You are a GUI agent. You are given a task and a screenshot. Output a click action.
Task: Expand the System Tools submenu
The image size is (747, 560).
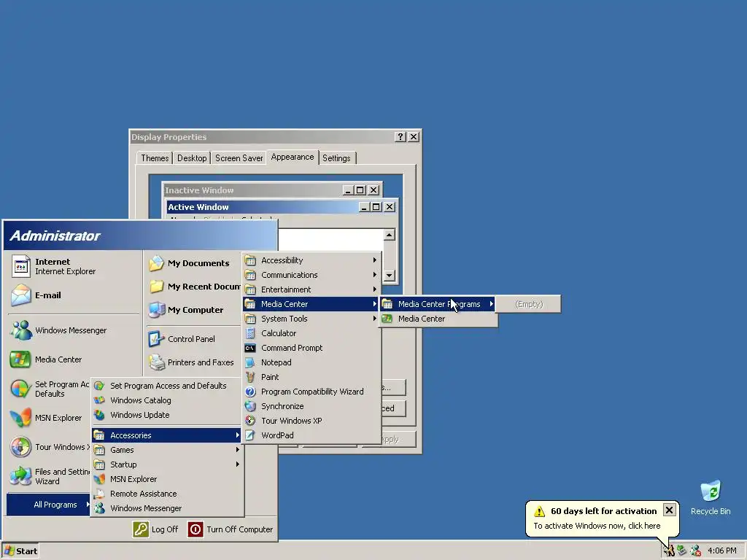click(x=311, y=319)
